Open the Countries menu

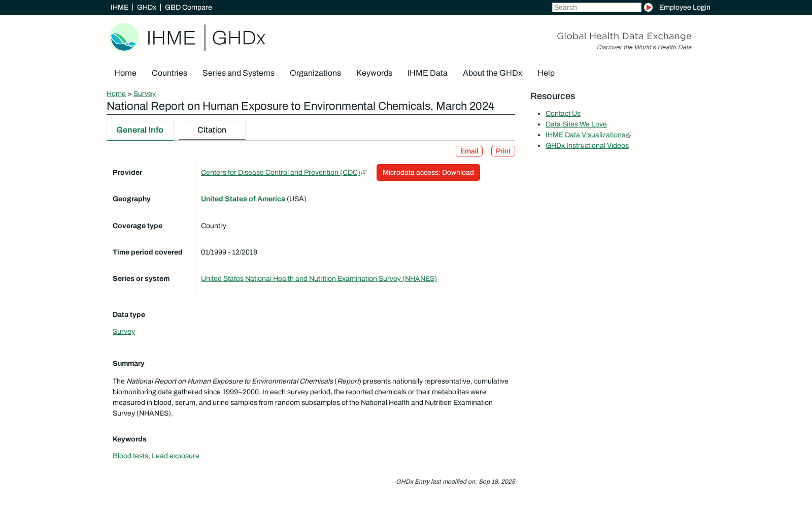tap(170, 73)
